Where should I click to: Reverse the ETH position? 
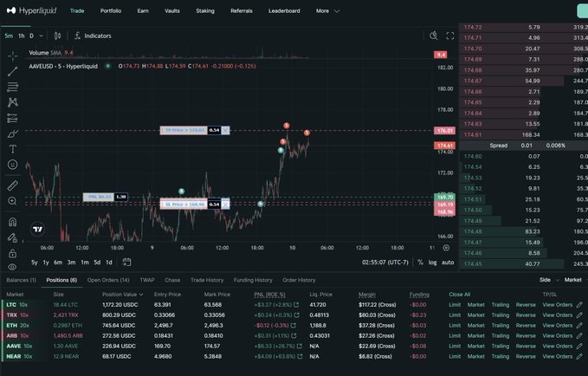[526, 326]
